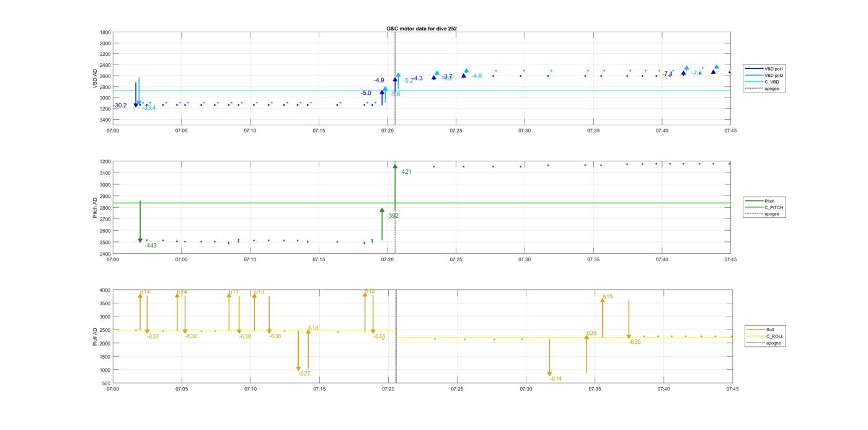Viewport: 868px width, 430px height.
Task: Select the 'Pitch' legend entry
Action: [760, 201]
